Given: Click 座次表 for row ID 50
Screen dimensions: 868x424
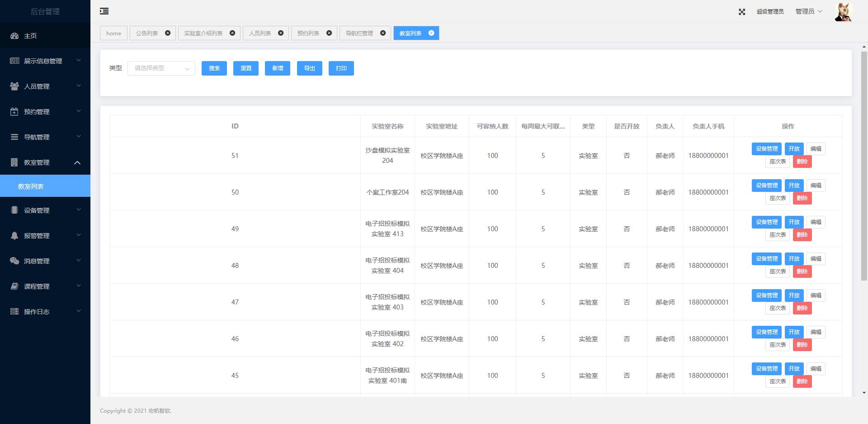Looking at the screenshot, I should tap(778, 198).
